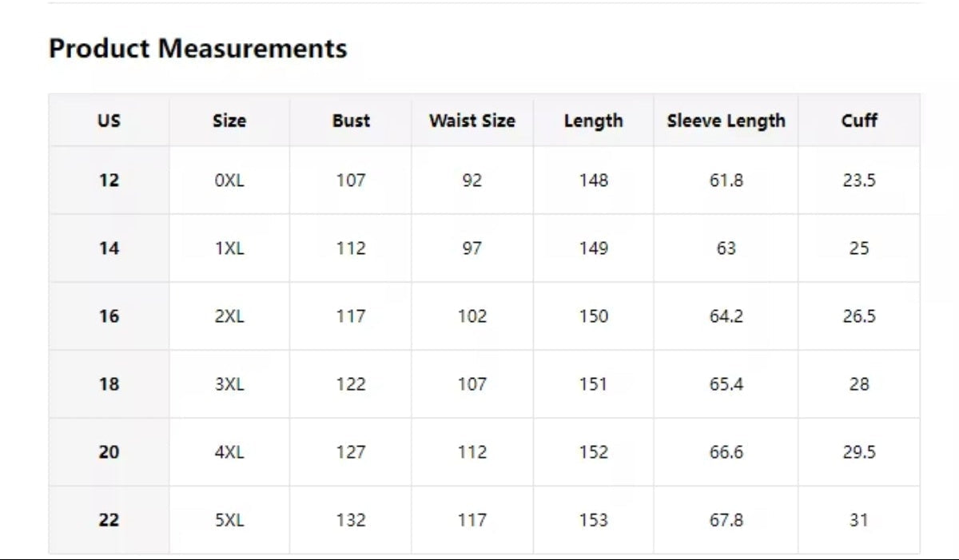The height and width of the screenshot is (560, 959).
Task: Select length value 150
Action: click(594, 316)
